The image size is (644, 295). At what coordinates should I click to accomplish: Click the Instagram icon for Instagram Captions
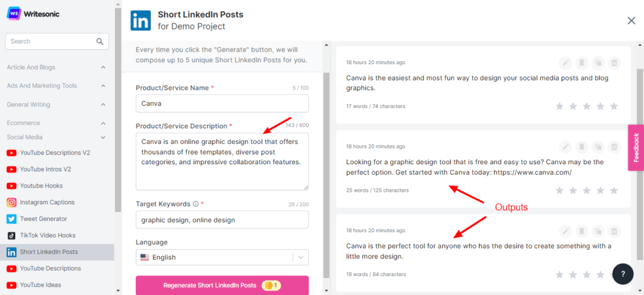pos(12,202)
